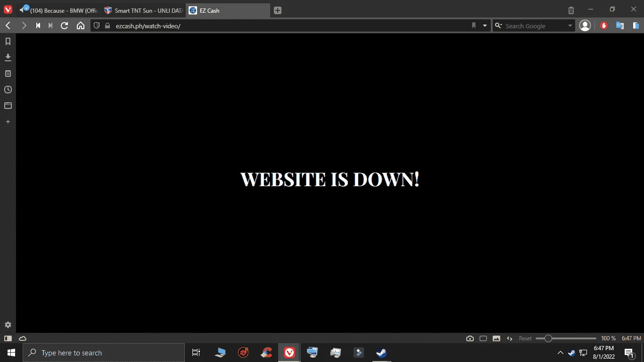Open the Notes panel
This screenshot has width=644, height=362.
(8, 74)
